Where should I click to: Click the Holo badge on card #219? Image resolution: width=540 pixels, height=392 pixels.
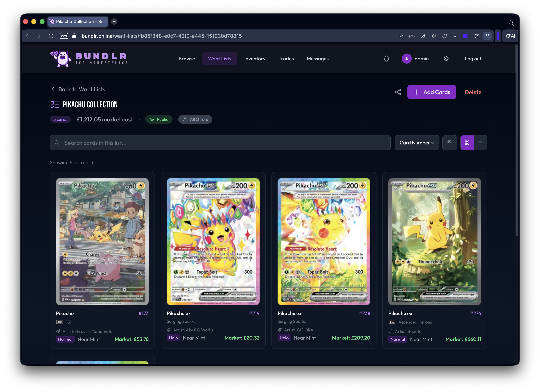(173, 338)
